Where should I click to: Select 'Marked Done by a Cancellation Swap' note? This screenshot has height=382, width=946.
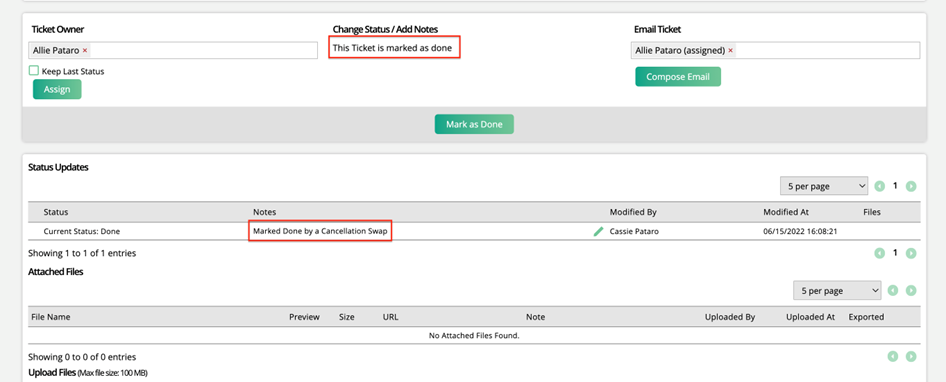point(320,231)
